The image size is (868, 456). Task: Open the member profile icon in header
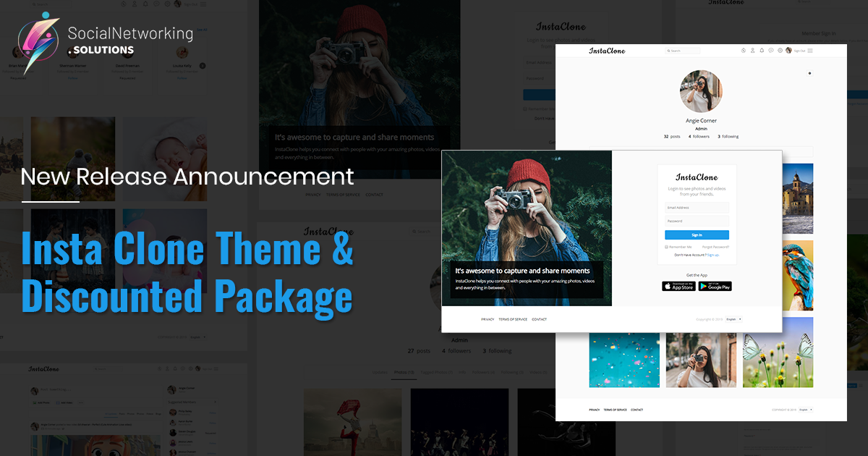752,51
